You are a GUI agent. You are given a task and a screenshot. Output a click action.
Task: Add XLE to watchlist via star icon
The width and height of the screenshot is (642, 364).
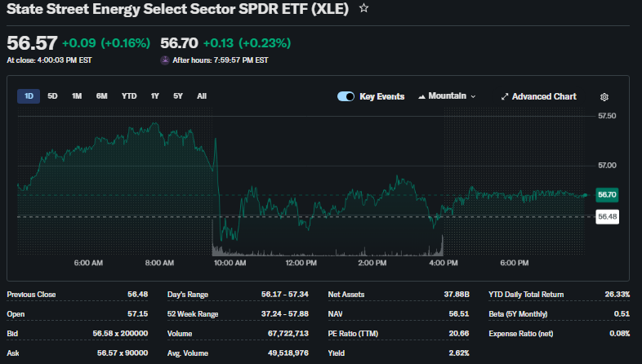[x=364, y=8]
